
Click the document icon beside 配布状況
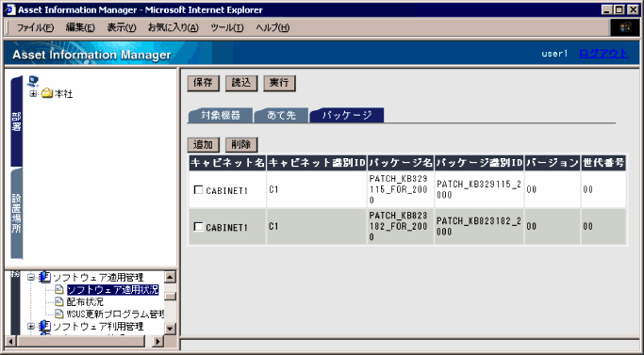pyautogui.click(x=59, y=302)
